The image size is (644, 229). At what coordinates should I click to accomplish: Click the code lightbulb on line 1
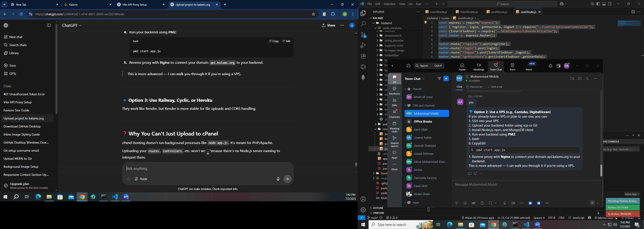pyautogui.click(x=426, y=23)
